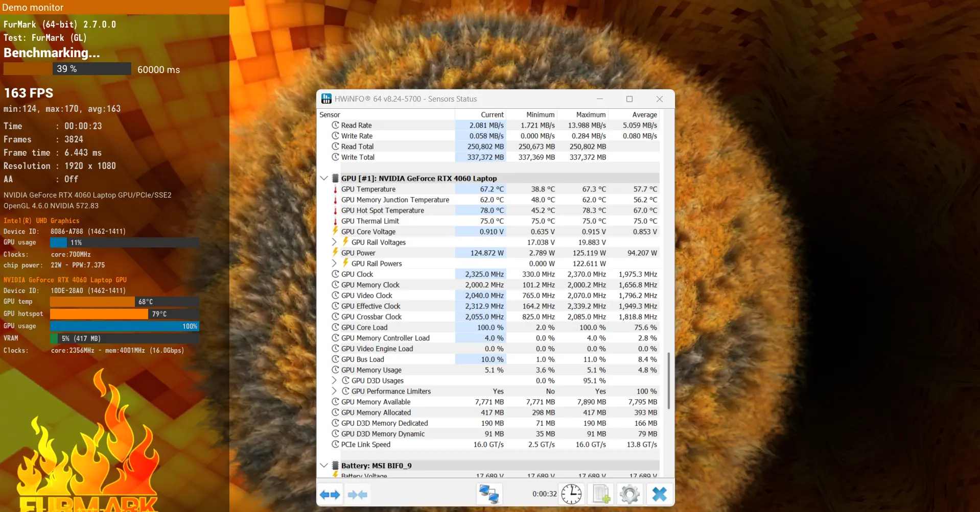The height and width of the screenshot is (512, 980).
Task: Click the "2,325.0 MHz" current GPU Clock value
Action: pyautogui.click(x=484, y=274)
